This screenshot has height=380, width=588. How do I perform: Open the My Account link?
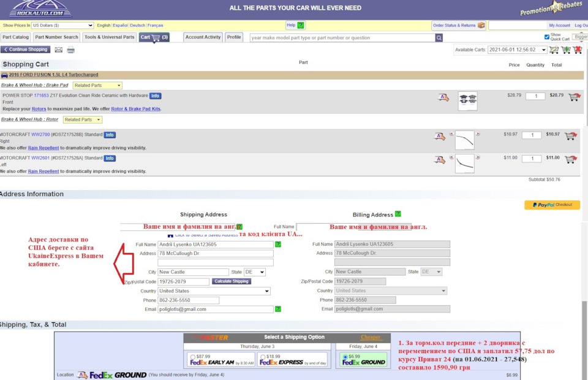tap(559, 26)
